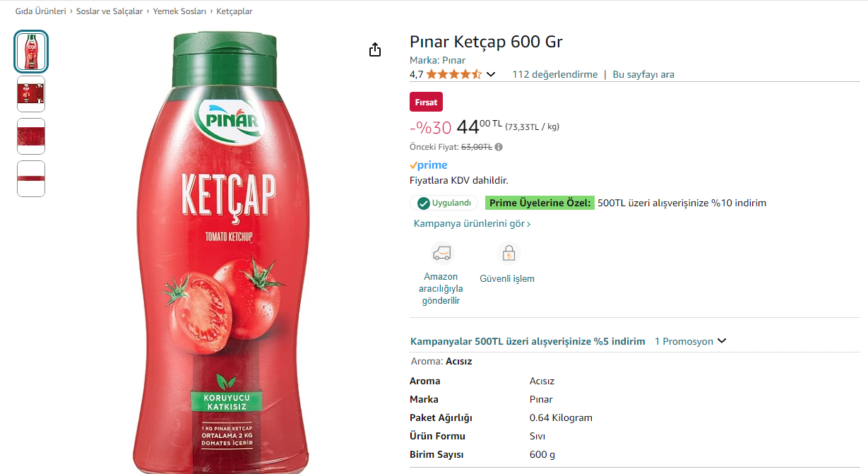Click the share icon beside product image
Screen dimensions: 868x474
(375, 49)
